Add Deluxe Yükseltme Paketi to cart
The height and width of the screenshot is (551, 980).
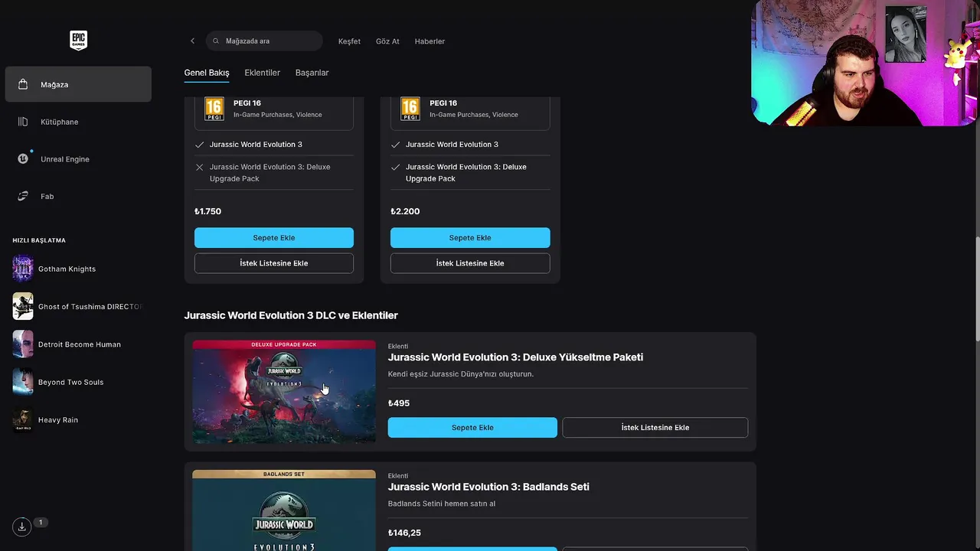pos(472,428)
